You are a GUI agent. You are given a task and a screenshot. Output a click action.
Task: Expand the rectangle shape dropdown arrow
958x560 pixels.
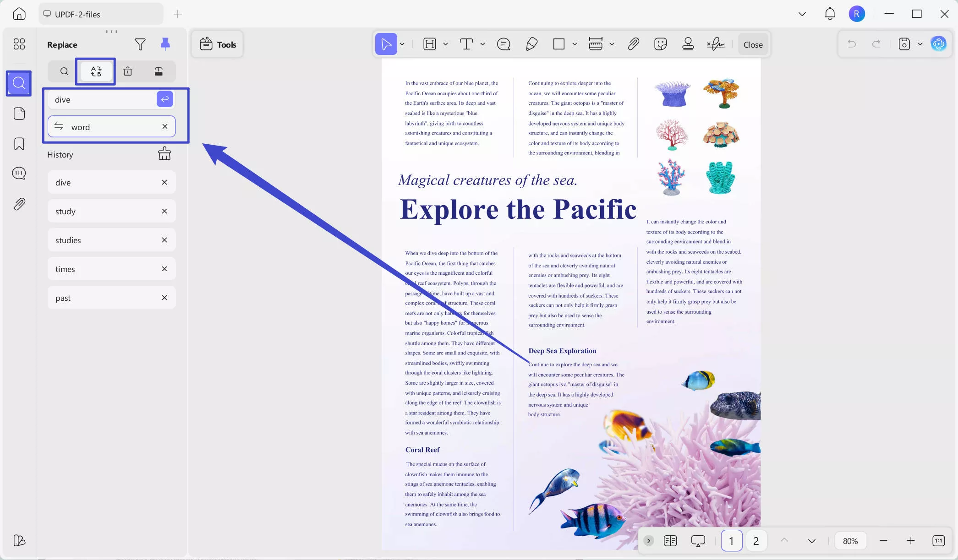[x=575, y=44]
